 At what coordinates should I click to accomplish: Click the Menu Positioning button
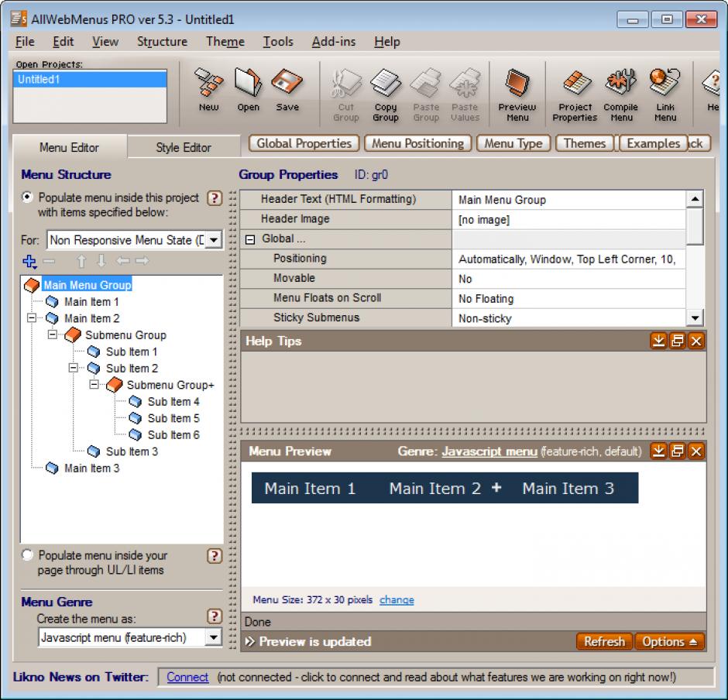(418, 143)
